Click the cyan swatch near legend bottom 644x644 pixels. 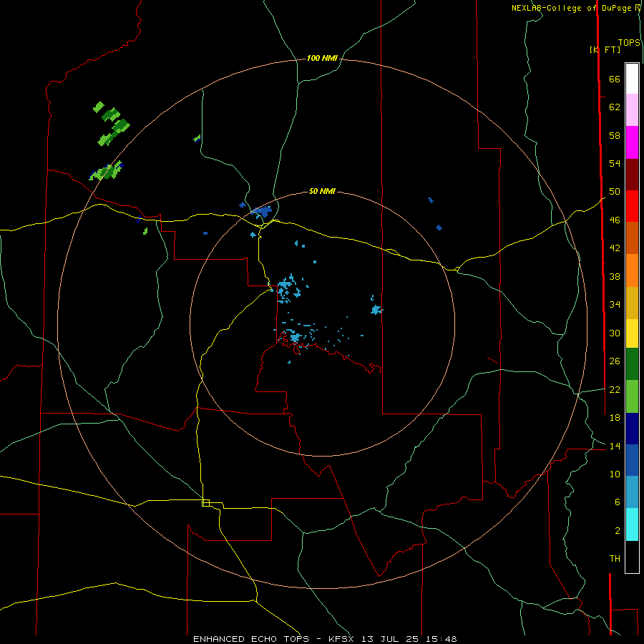(x=632, y=525)
